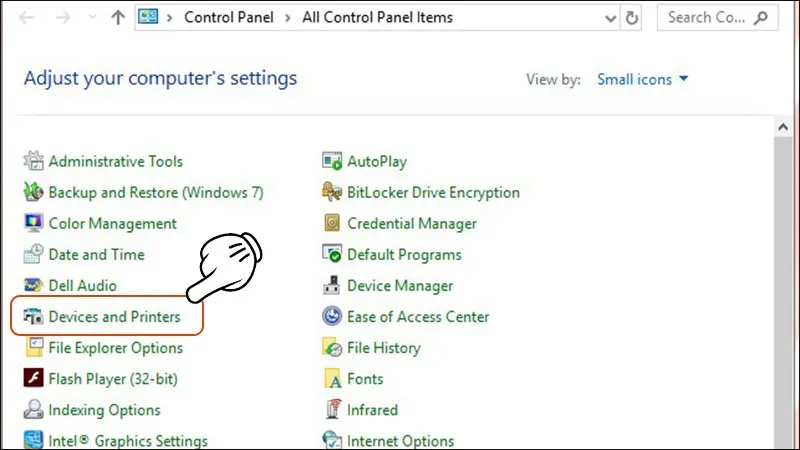Expand the View by Small icons dropdown
Viewport: 800px width, 450px height.
point(643,79)
